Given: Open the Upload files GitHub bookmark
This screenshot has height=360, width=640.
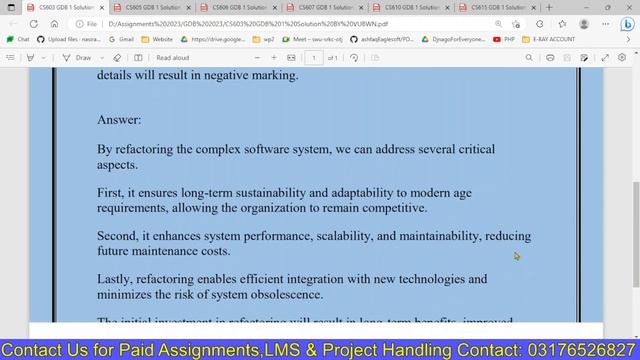Looking at the screenshot, I should pyautogui.click(x=69, y=40).
